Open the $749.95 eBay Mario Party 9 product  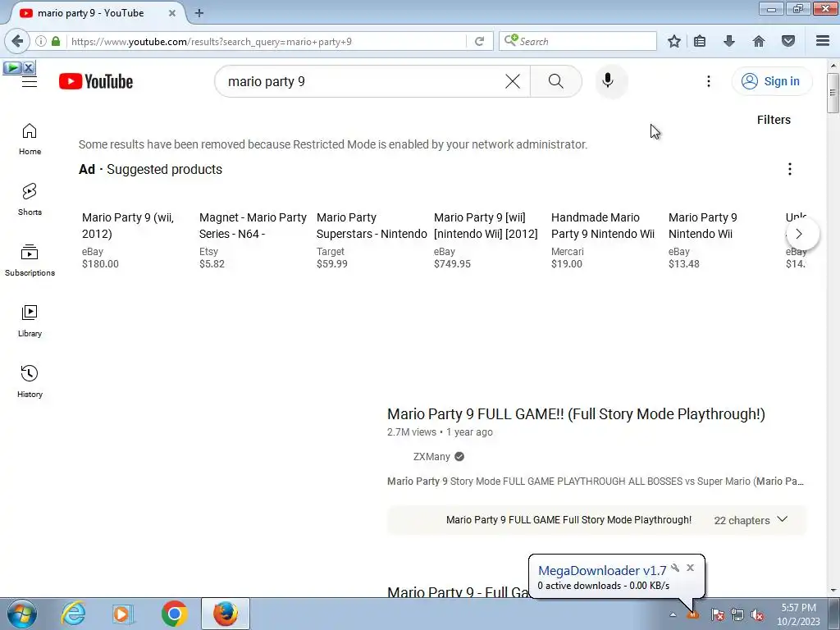point(486,226)
